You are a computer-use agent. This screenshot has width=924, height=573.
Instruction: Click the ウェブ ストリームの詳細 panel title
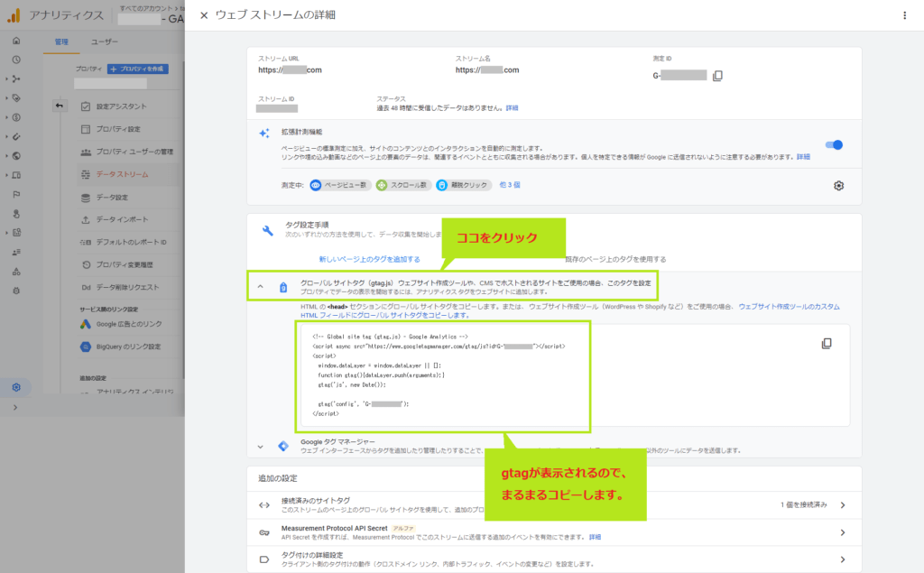pyautogui.click(x=275, y=15)
